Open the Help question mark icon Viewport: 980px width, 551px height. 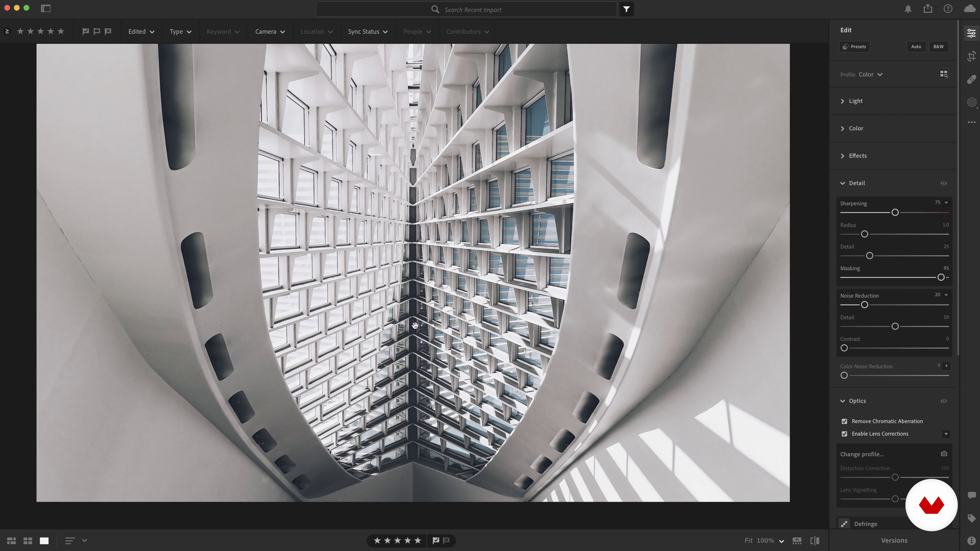point(948,9)
